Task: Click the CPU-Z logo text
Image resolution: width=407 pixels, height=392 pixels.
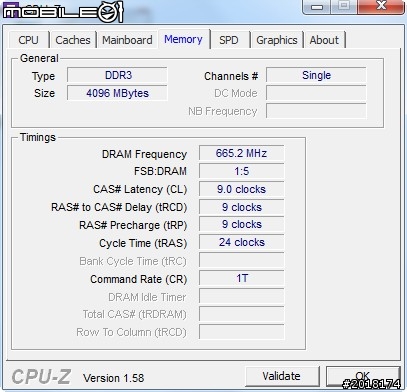Action: point(41,377)
